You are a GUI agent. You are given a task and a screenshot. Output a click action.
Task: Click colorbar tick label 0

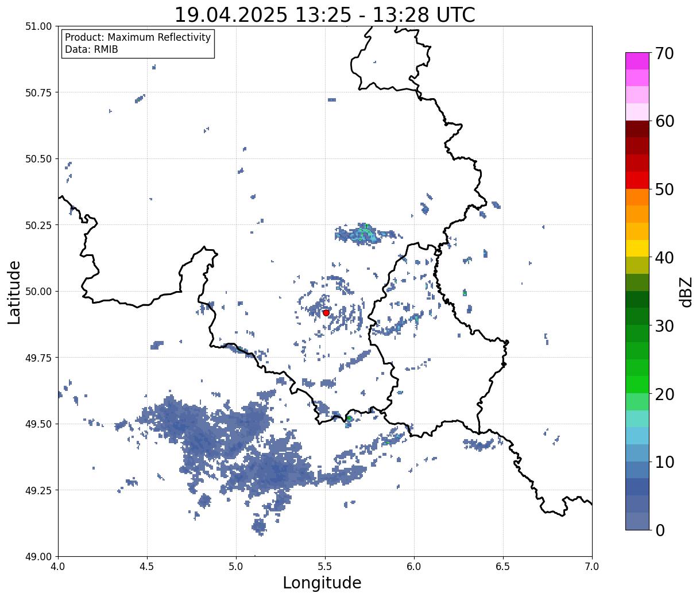[659, 530]
